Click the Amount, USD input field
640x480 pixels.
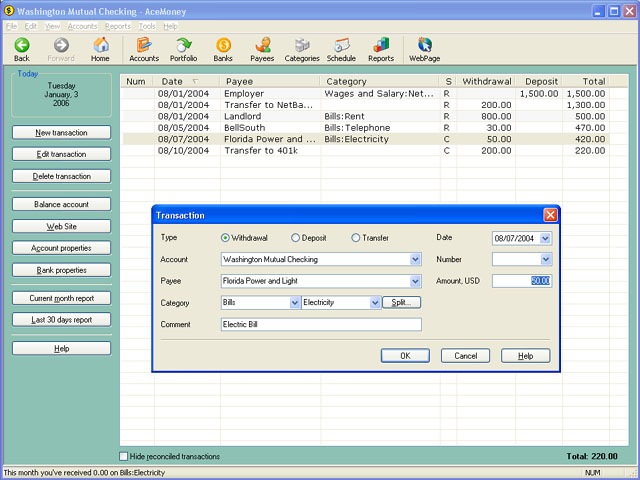[522, 281]
